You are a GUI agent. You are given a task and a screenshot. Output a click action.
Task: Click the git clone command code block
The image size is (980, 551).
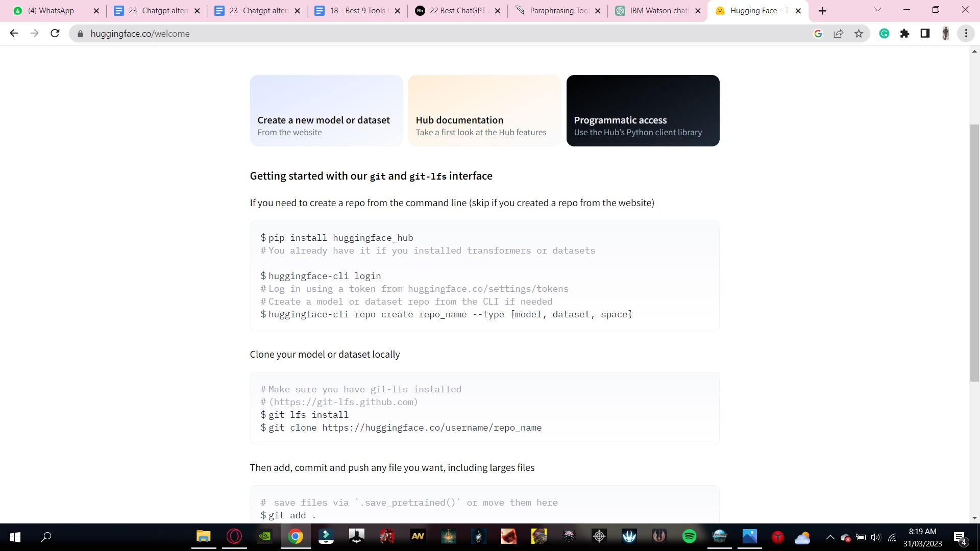tap(403, 428)
